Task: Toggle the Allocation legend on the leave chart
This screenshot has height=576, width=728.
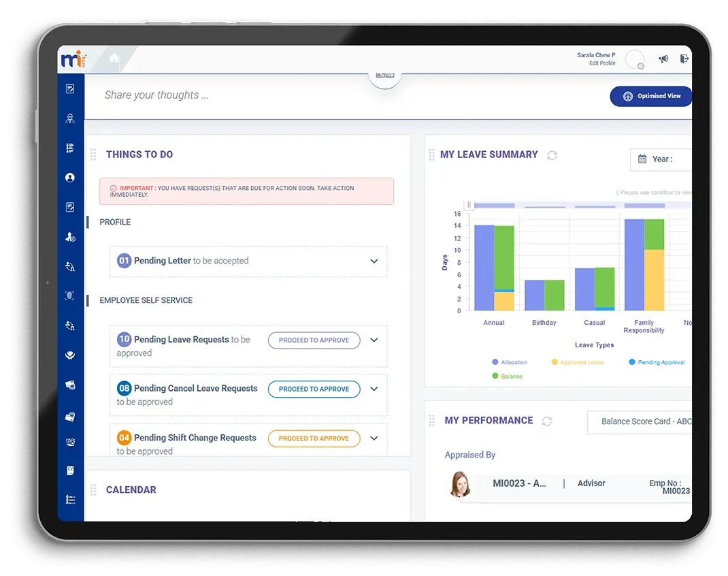Action: (x=510, y=362)
